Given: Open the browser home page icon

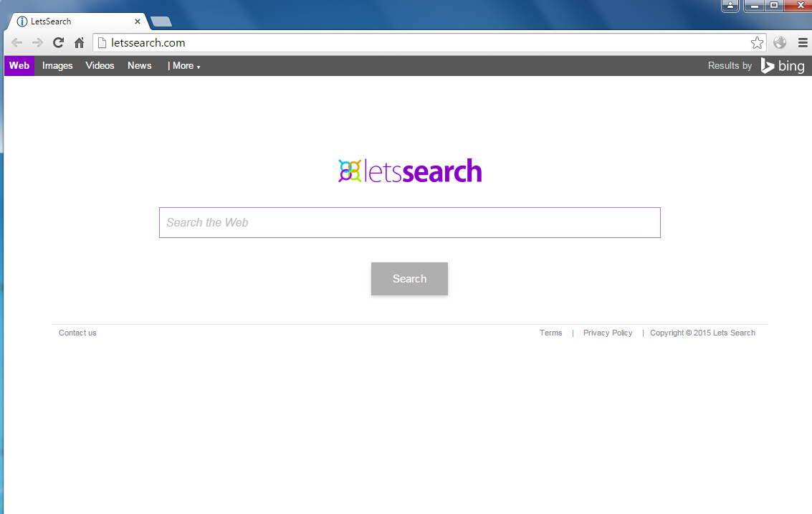Looking at the screenshot, I should click(x=80, y=43).
